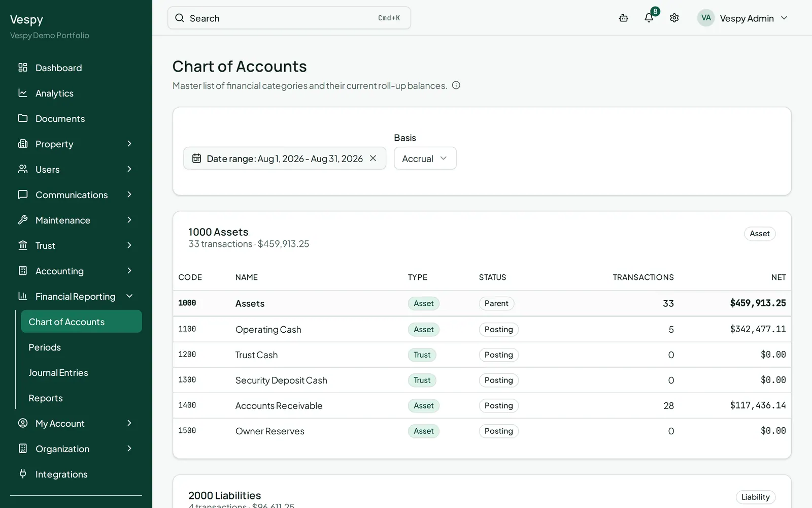Expand the Users submenu chevron

[x=129, y=169]
